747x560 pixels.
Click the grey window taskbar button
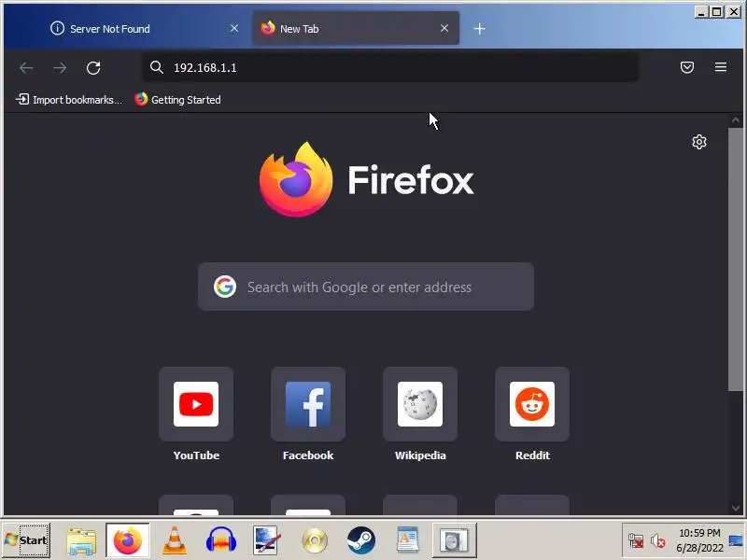click(x=454, y=540)
